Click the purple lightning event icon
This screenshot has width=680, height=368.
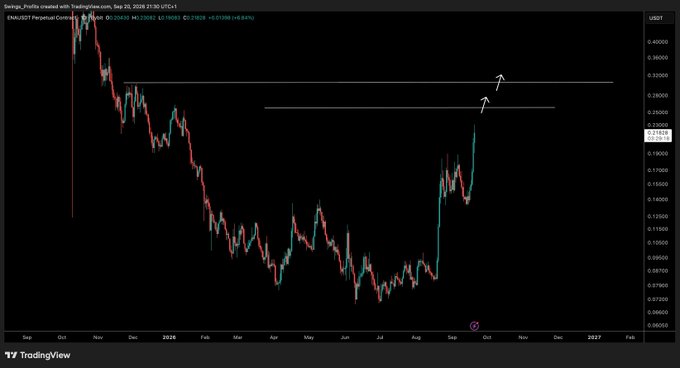[474, 326]
